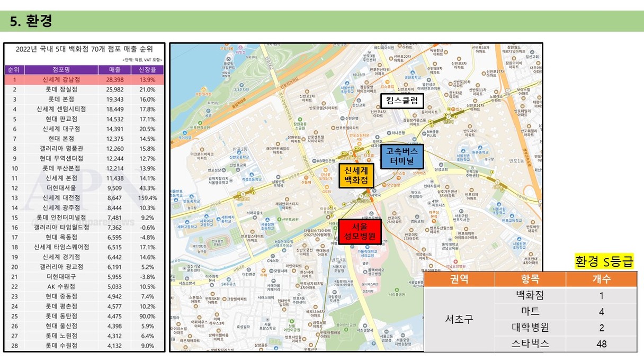
Task: Click the "신세계 대전점" cell
Action: (x=61, y=198)
